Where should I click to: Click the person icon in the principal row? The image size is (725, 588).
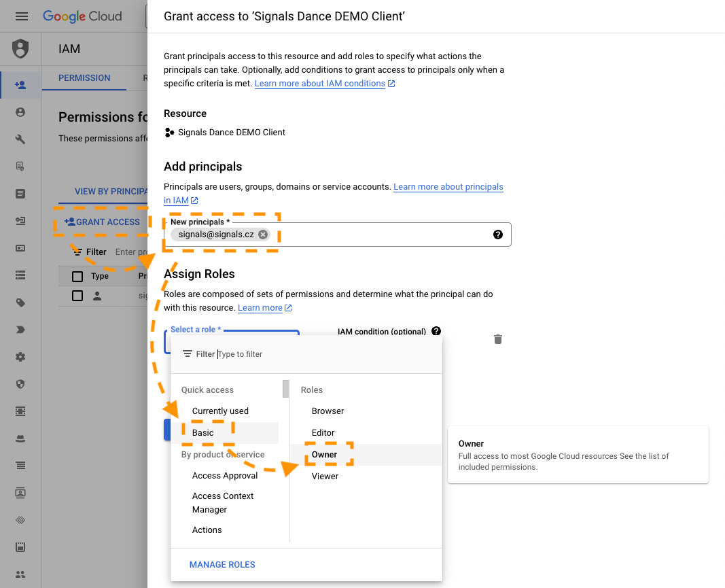pyautogui.click(x=97, y=296)
